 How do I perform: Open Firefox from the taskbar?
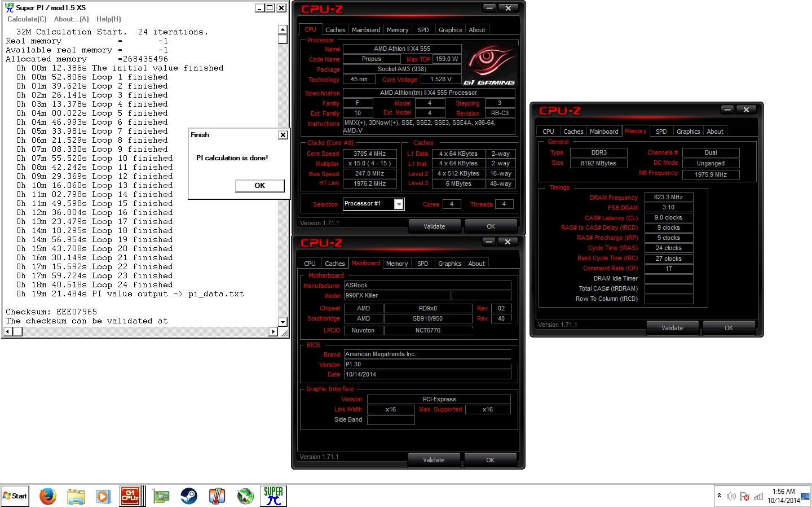point(48,496)
